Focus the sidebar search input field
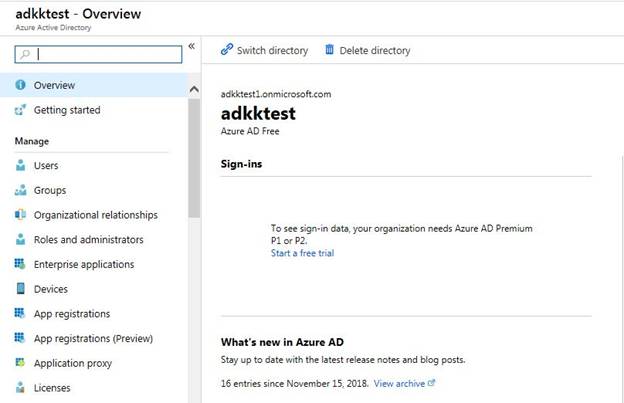Screen dimensions: 624x403 pos(98,54)
